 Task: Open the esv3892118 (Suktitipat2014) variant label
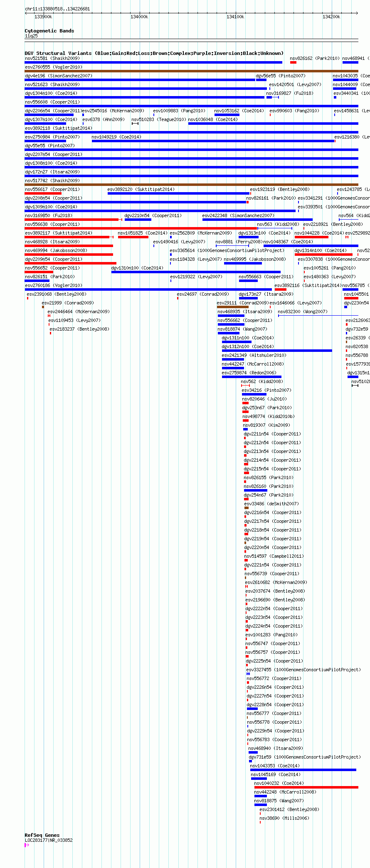click(x=59, y=129)
